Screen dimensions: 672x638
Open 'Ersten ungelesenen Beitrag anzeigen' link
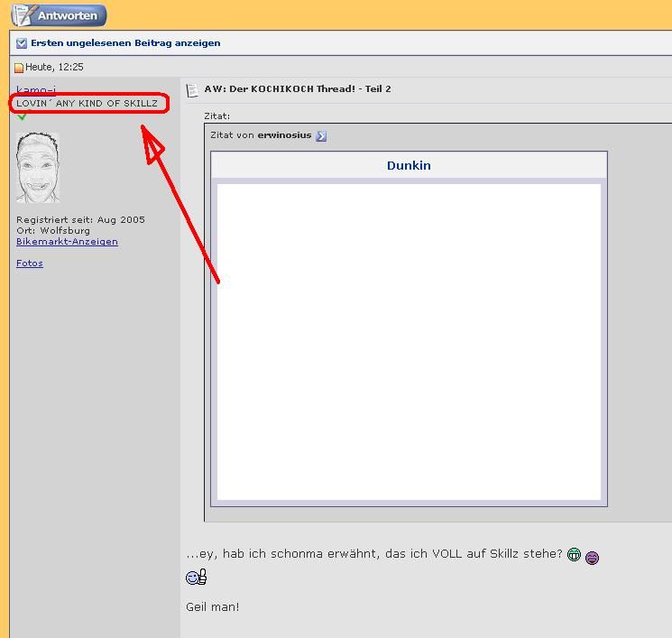[125, 43]
